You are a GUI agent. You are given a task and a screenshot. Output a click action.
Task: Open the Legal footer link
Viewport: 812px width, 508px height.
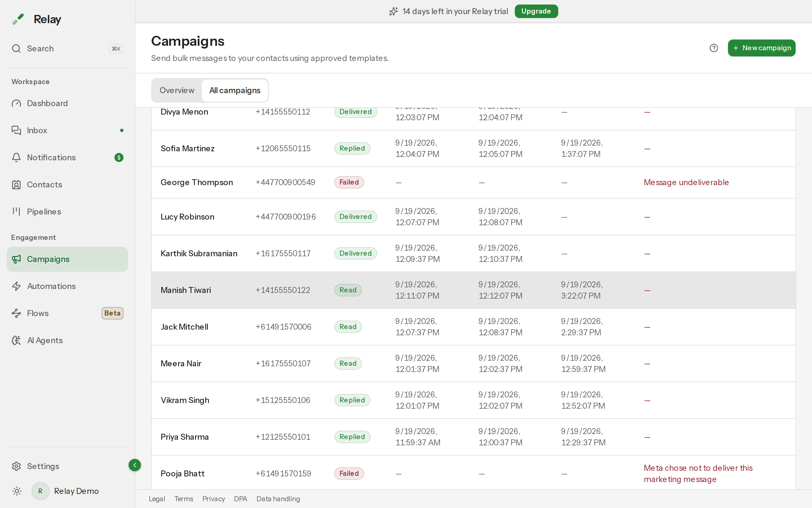(157, 499)
